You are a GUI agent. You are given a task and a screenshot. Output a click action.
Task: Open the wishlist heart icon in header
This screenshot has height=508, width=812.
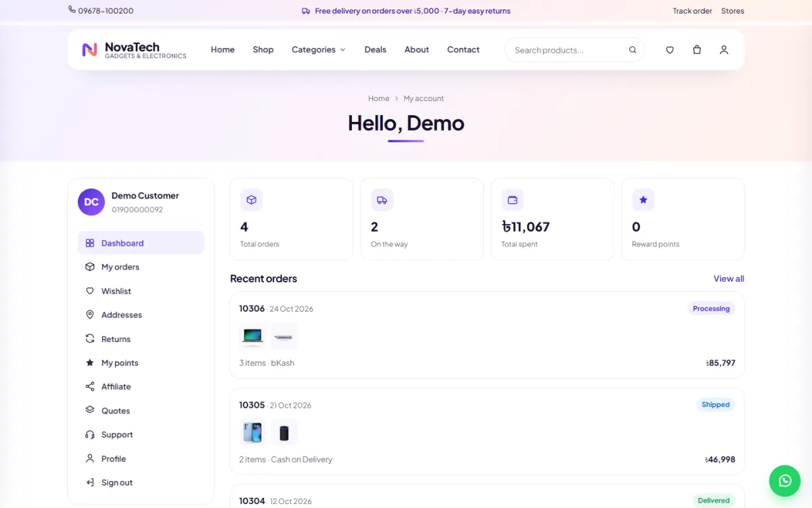click(x=670, y=49)
